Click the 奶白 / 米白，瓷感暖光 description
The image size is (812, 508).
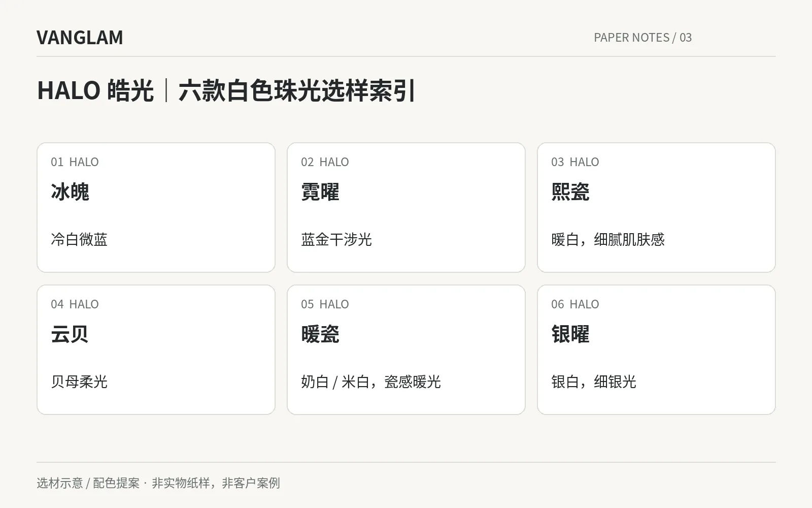[x=371, y=382]
